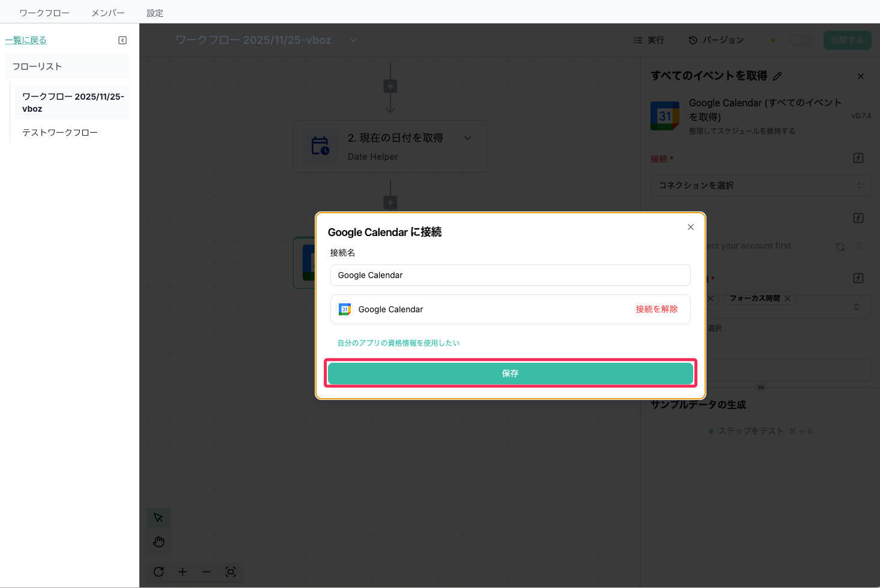Expand the workflow title dropdown chevron
Screen dimensions: 880x588
[353, 40]
